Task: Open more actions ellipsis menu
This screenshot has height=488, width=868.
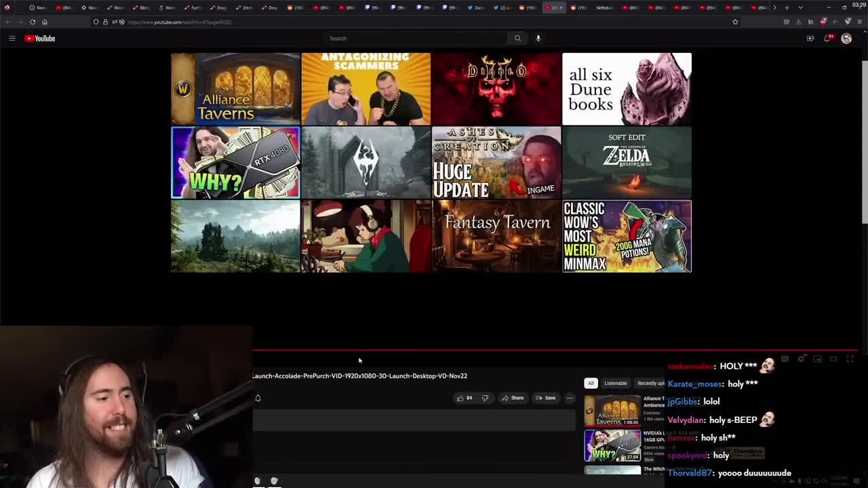Action: coord(570,398)
